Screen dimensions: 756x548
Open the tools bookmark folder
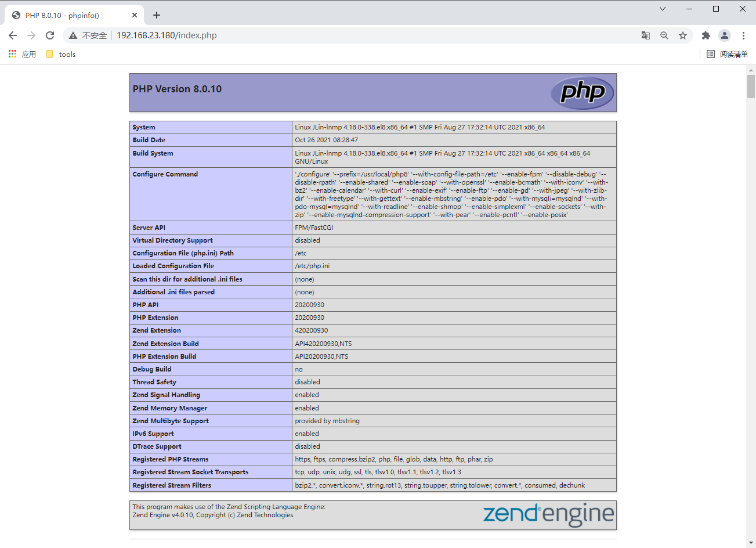point(61,54)
